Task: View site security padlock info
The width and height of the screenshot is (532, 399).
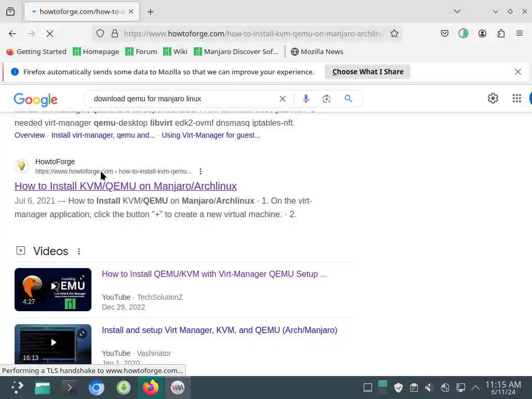Action: click(115, 34)
